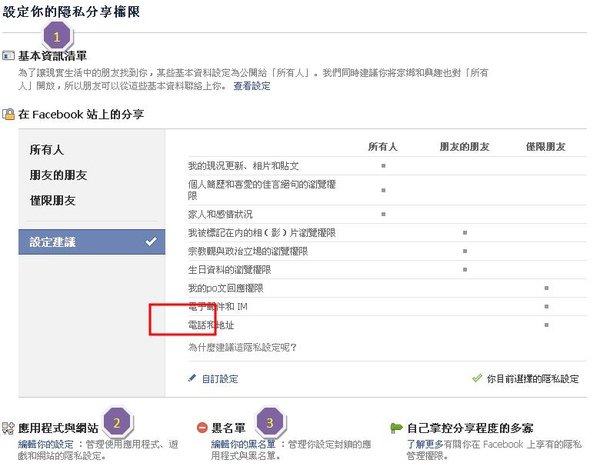Screen dimensions: 600x473
Task: Click the 電子郵件和 IM row label
Action: click(218, 307)
